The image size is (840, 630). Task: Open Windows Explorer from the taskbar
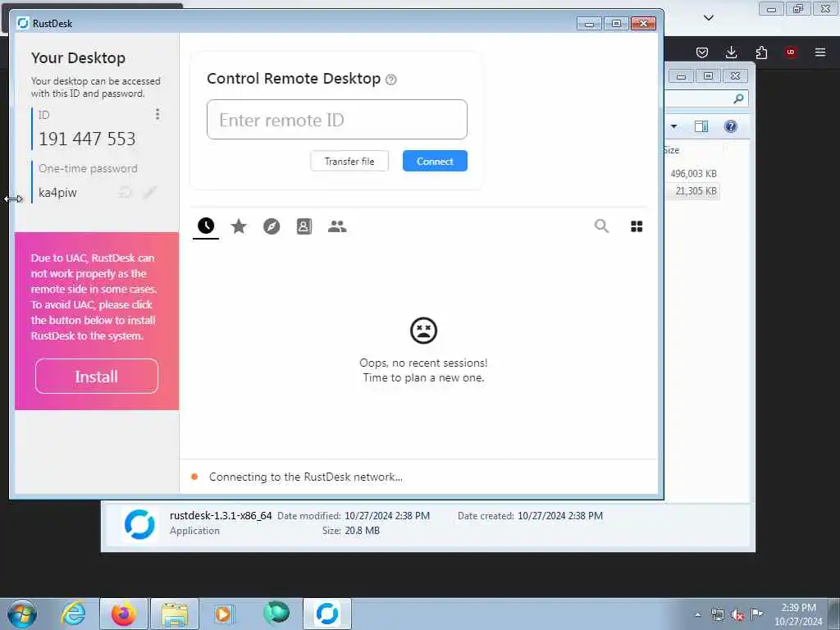tap(175, 614)
